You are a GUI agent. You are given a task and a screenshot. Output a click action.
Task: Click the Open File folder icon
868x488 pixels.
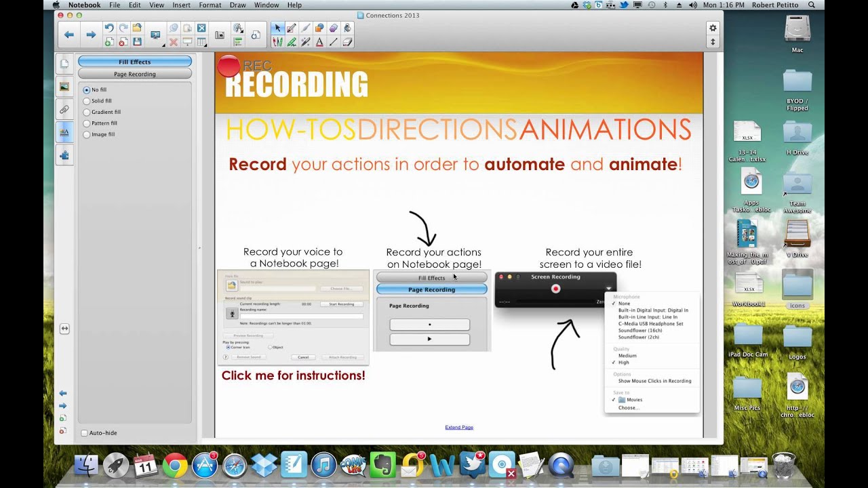pos(137,28)
